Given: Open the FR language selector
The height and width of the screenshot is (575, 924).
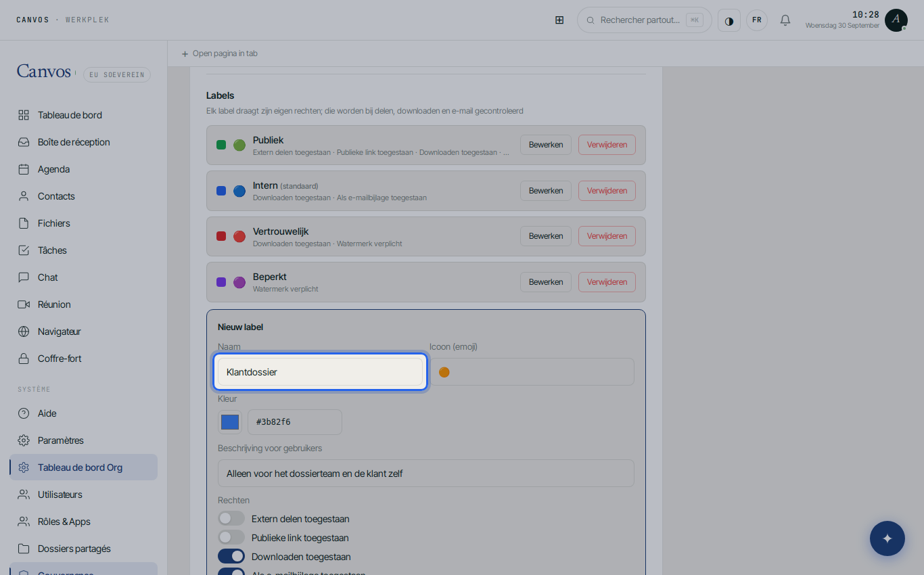Looking at the screenshot, I should coord(757,20).
